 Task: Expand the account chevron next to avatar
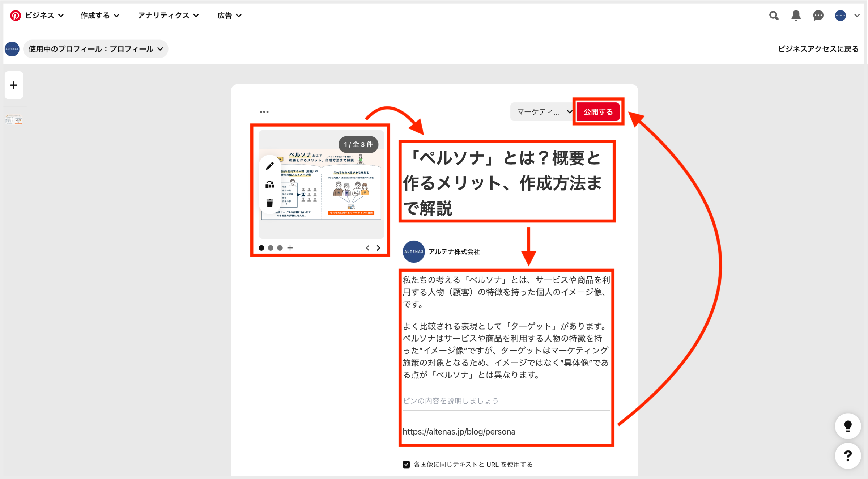[x=857, y=16]
